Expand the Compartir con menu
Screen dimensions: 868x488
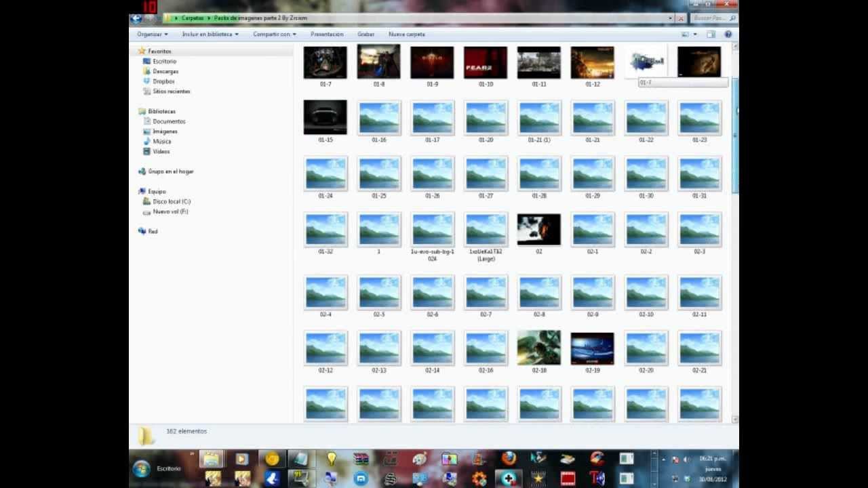point(275,34)
